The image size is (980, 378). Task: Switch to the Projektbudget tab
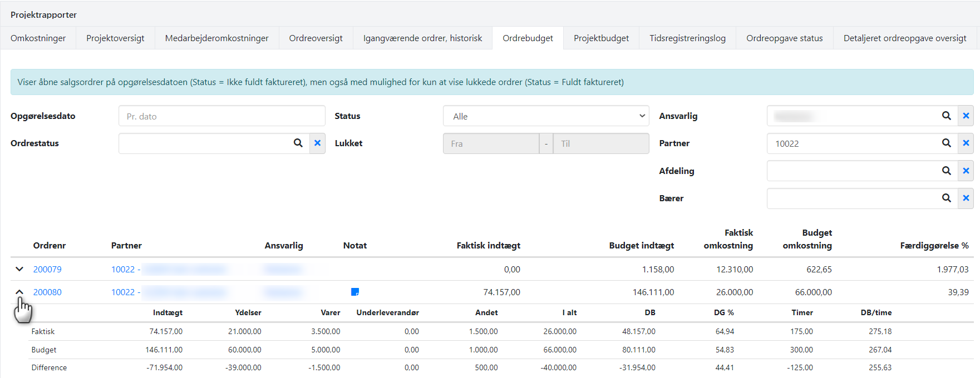602,38
